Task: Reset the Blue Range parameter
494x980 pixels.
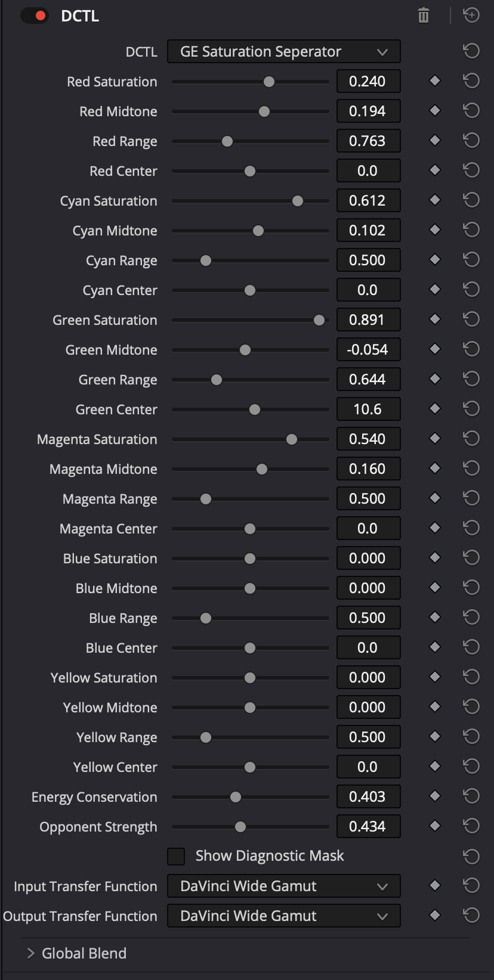Action: tap(471, 618)
